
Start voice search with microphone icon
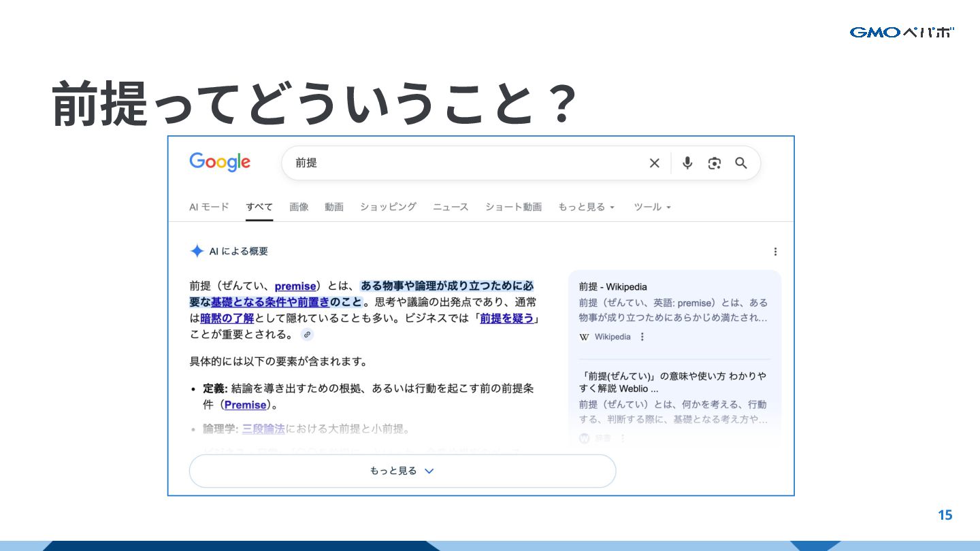click(x=687, y=163)
